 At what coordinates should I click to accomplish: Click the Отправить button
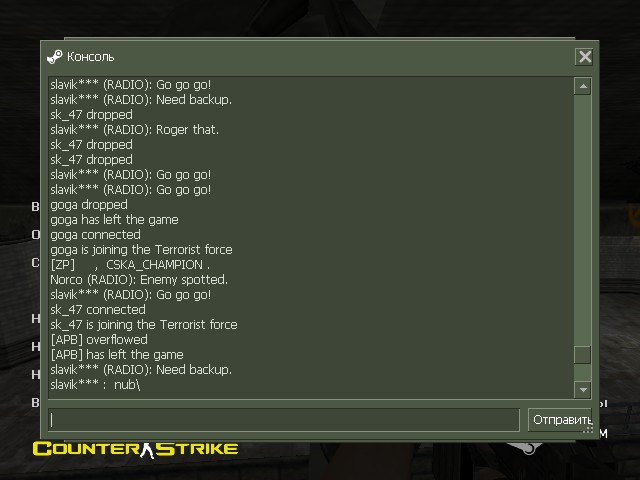pos(560,420)
